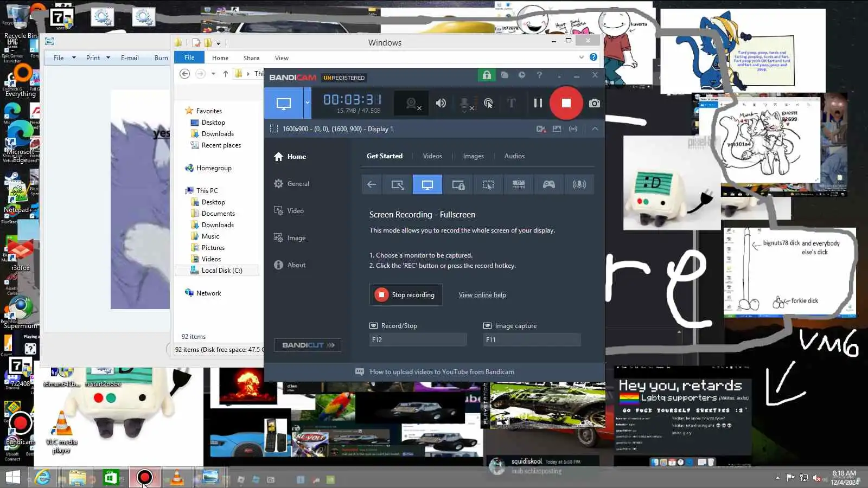Toggle the microphone recording icon in Bandicam
The width and height of the screenshot is (868, 488).
point(465,104)
